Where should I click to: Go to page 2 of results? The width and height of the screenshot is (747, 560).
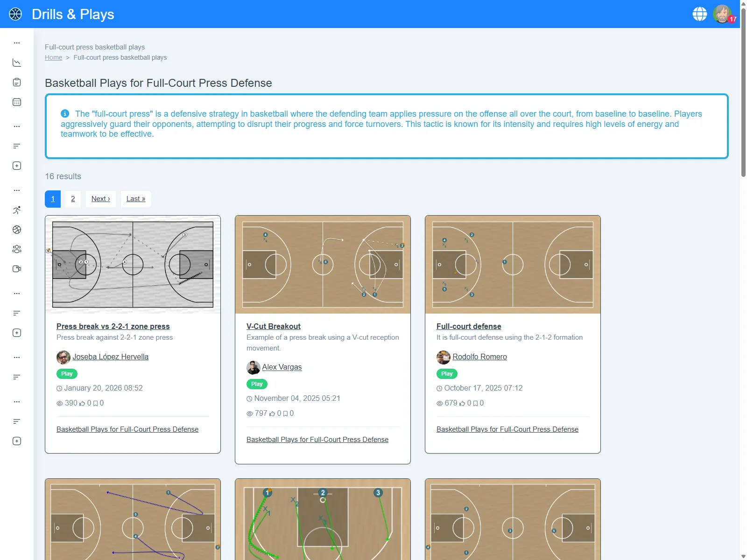click(73, 199)
